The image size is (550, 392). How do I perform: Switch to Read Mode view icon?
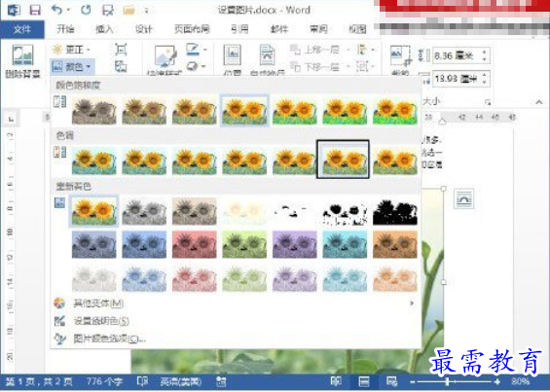pos(336,381)
